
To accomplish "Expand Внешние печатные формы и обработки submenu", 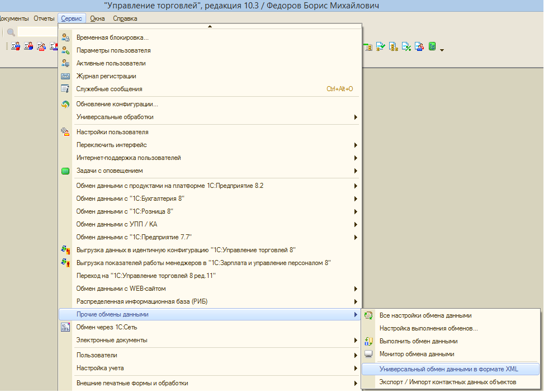I will point(210,383).
